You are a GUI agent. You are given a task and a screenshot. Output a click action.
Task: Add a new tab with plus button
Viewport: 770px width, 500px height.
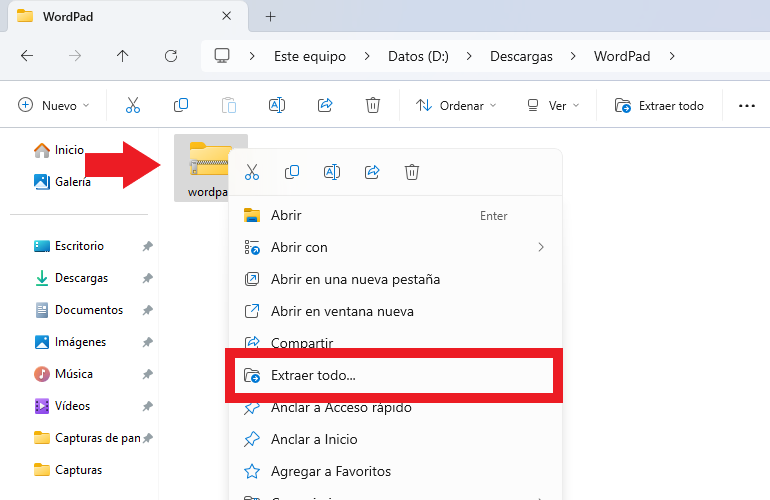pyautogui.click(x=271, y=17)
